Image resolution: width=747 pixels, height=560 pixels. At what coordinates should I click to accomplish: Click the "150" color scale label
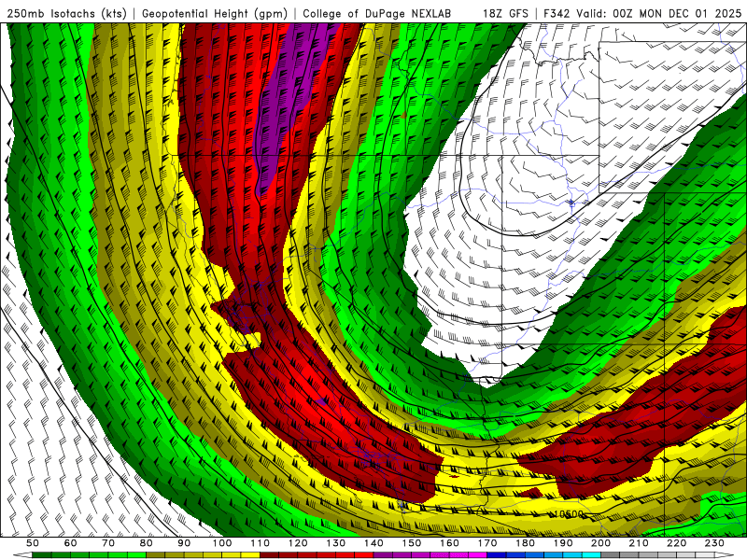(x=412, y=543)
